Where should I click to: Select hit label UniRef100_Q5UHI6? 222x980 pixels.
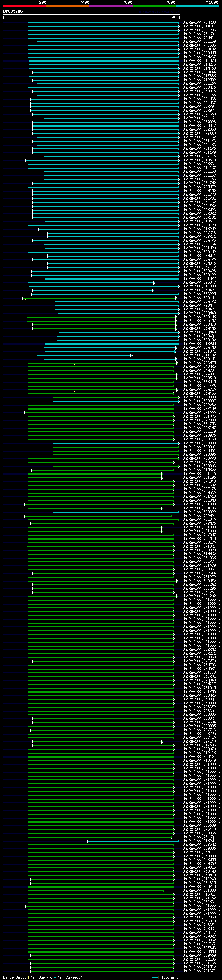(199, 88)
